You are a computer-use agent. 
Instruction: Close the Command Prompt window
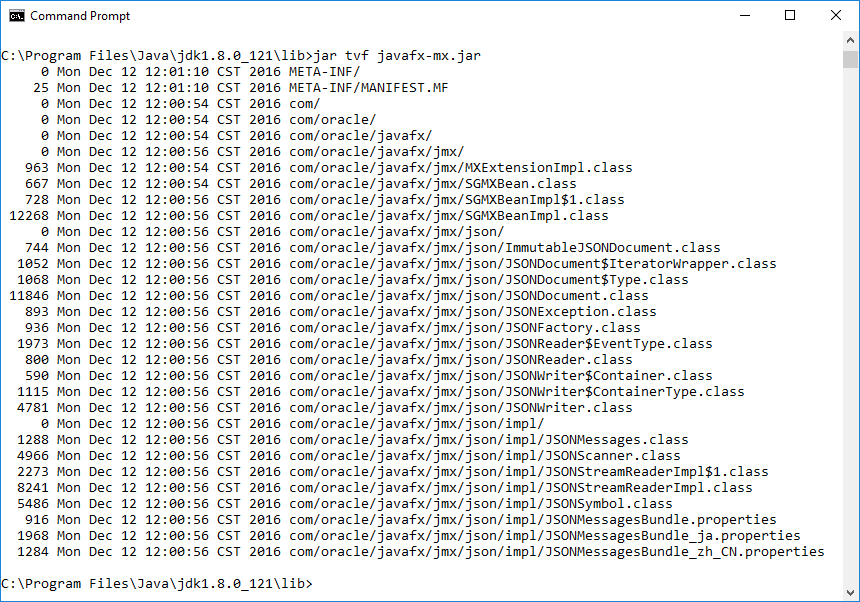point(836,16)
